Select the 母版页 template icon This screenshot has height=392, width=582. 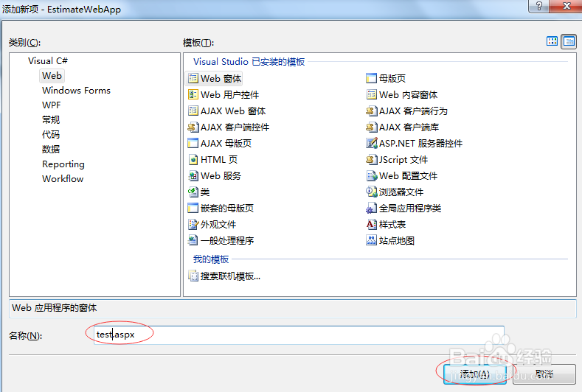click(x=371, y=78)
